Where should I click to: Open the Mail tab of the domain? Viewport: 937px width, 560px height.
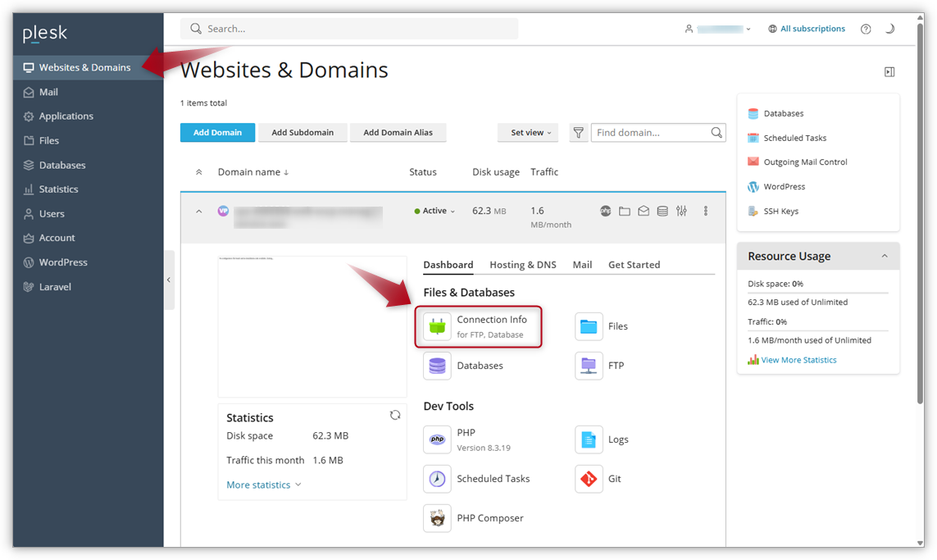tap(582, 264)
